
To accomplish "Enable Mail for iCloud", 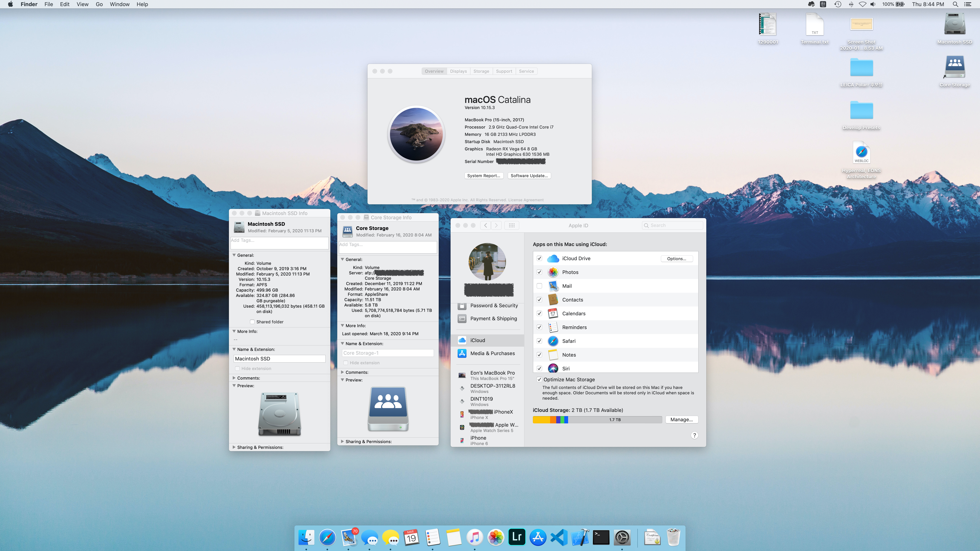I will click(x=539, y=286).
